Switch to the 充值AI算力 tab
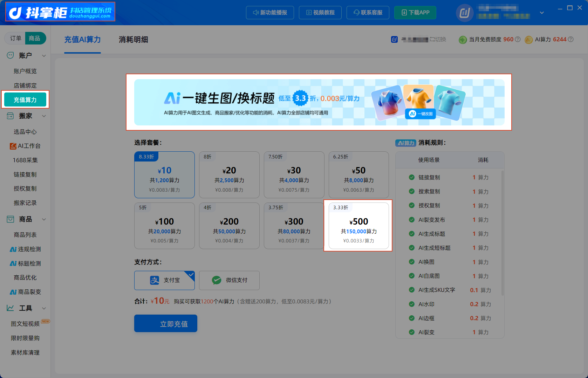 82,40
